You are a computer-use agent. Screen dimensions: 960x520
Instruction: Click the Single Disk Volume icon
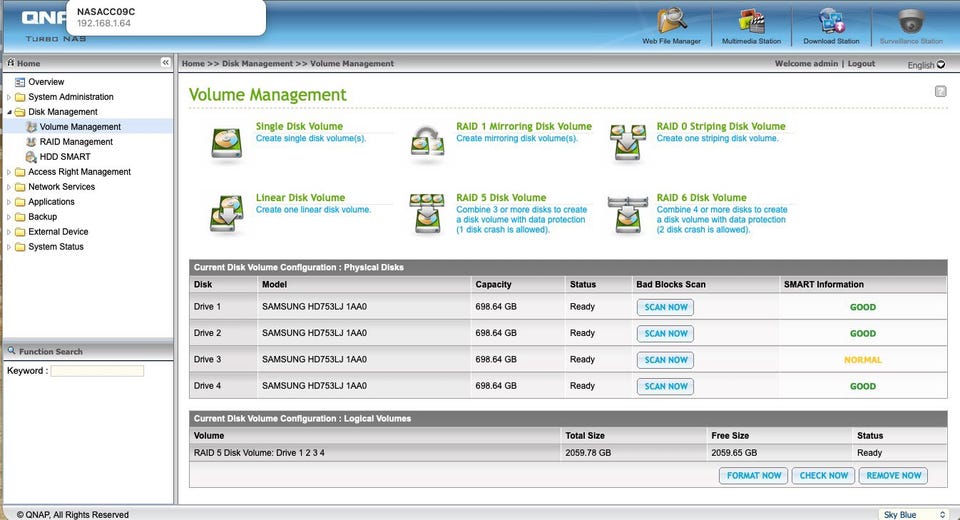226,142
